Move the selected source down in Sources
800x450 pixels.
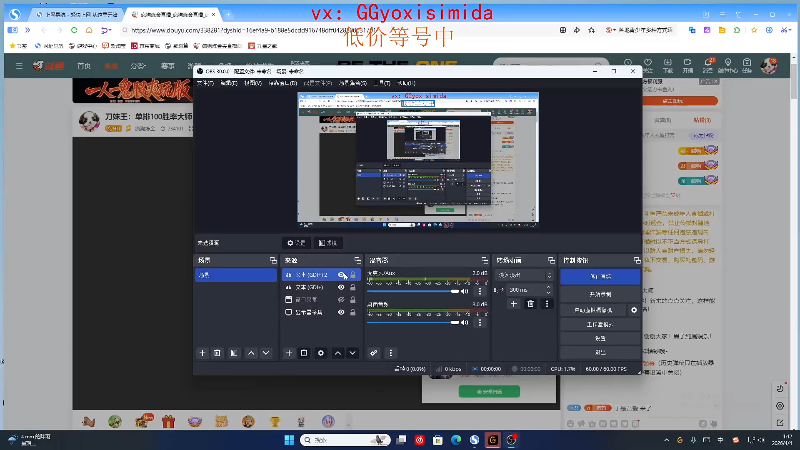pyautogui.click(x=353, y=353)
